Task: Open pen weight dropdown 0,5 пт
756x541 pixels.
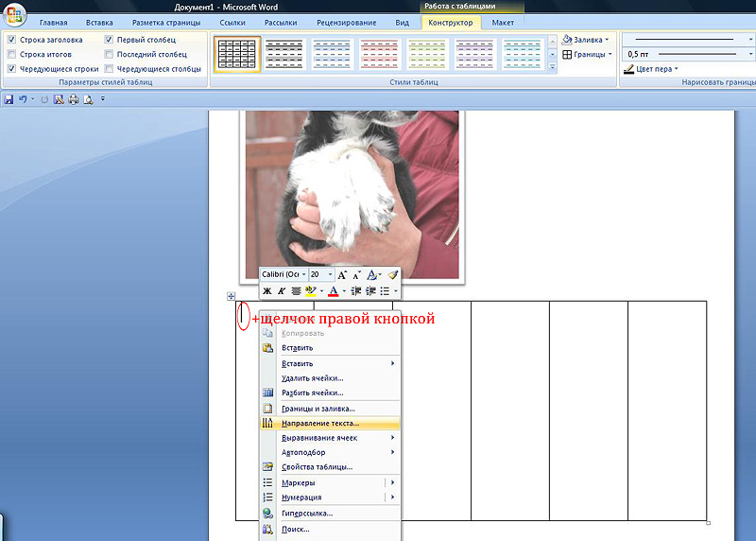Action: tap(750, 54)
